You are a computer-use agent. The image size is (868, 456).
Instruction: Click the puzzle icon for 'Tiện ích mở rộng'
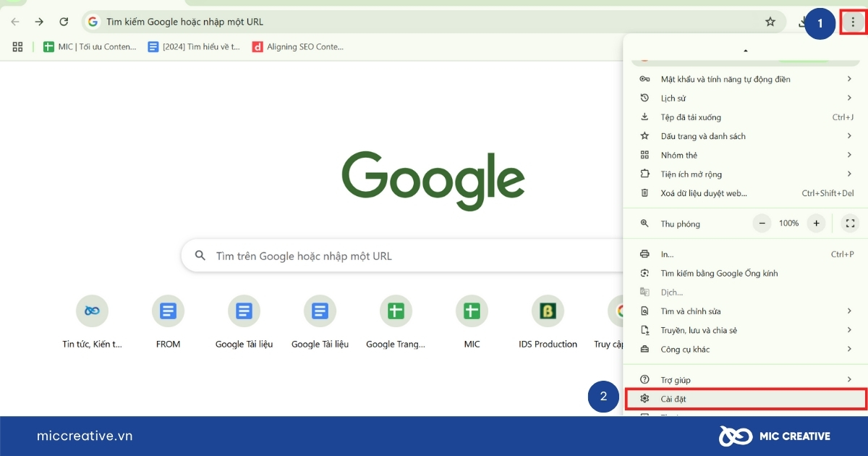click(x=644, y=174)
